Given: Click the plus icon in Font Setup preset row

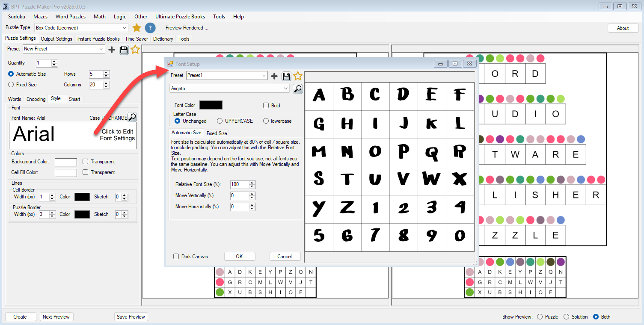Looking at the screenshot, I should [x=275, y=76].
